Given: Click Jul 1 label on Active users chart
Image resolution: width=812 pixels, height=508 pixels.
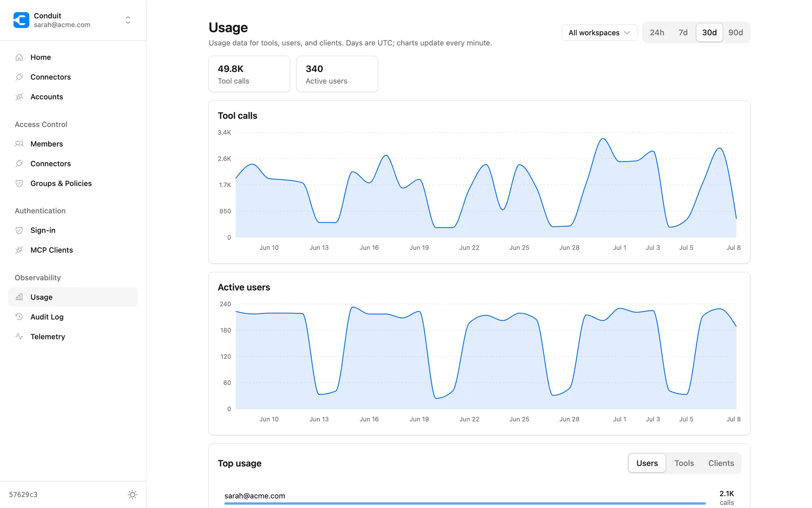Looking at the screenshot, I should [619, 419].
